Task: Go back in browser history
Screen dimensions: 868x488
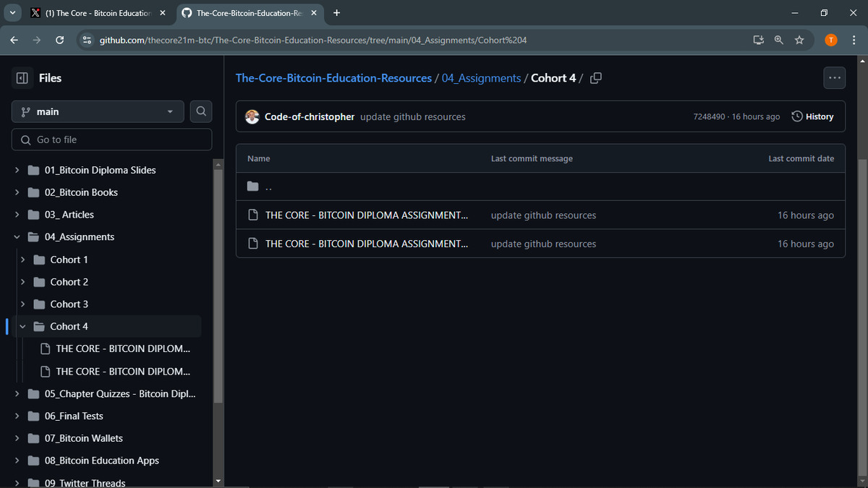Action: pos(14,40)
